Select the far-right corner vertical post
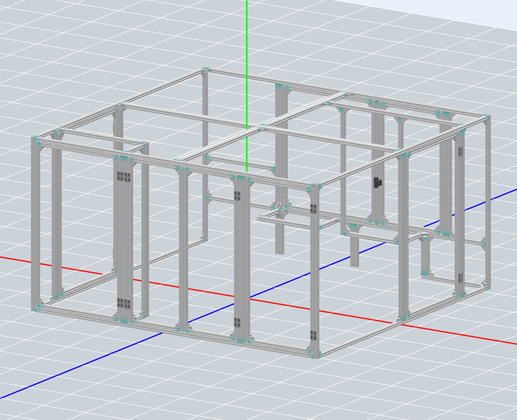The image size is (517, 420). tap(485, 200)
